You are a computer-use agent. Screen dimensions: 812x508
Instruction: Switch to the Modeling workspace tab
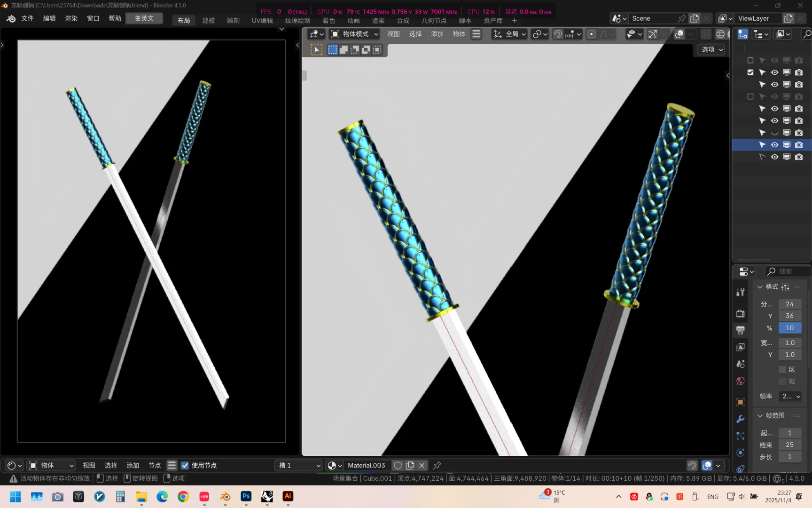[209, 21]
